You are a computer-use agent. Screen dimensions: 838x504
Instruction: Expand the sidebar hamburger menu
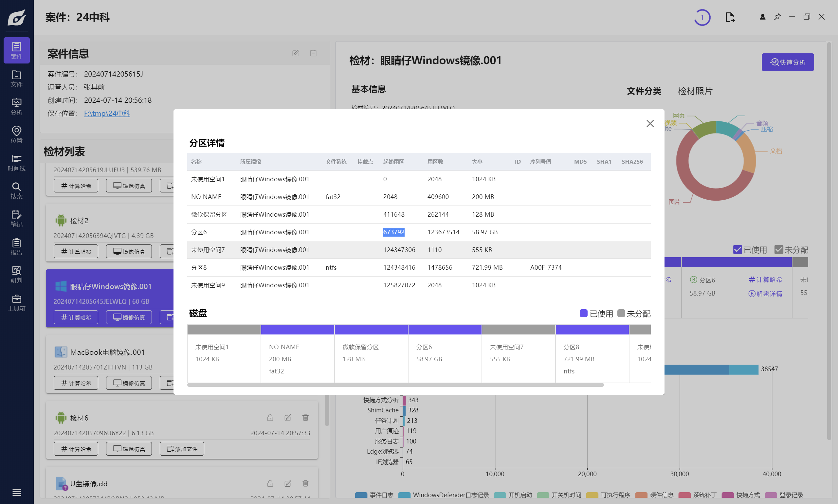17,492
